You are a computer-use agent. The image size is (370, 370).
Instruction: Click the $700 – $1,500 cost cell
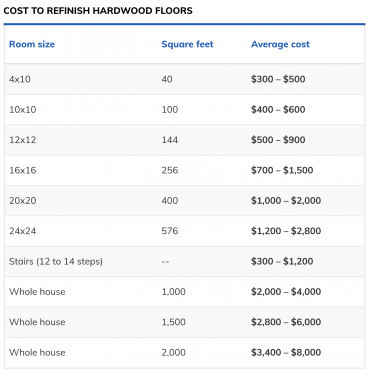(282, 170)
